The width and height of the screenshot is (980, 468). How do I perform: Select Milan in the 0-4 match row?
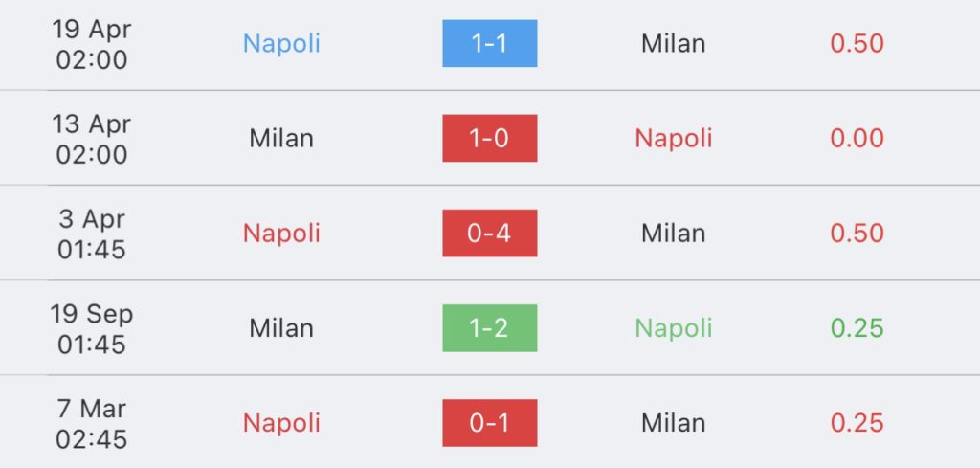(674, 234)
